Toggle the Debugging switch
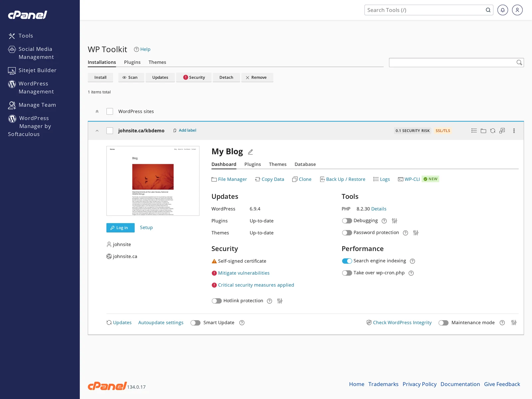This screenshot has height=399, width=532. (x=347, y=221)
